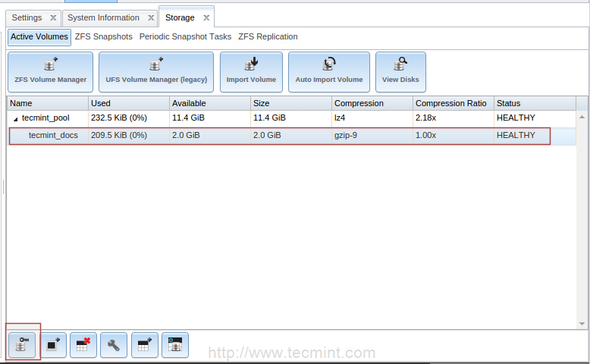The image size is (590, 364).
Task: Open the View Disks tool
Action: point(400,72)
